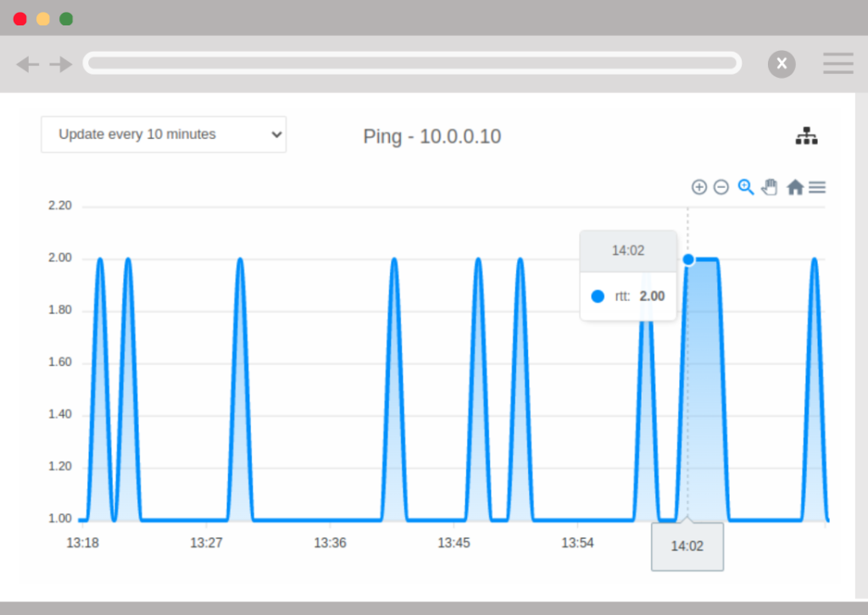
Task: Click the Ping - 10.0.0.10 title
Action: click(432, 136)
